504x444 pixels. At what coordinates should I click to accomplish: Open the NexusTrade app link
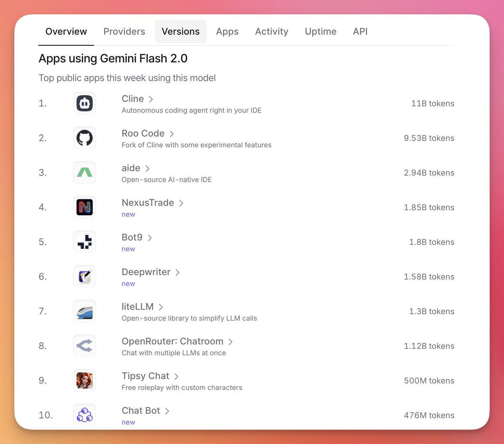point(148,203)
